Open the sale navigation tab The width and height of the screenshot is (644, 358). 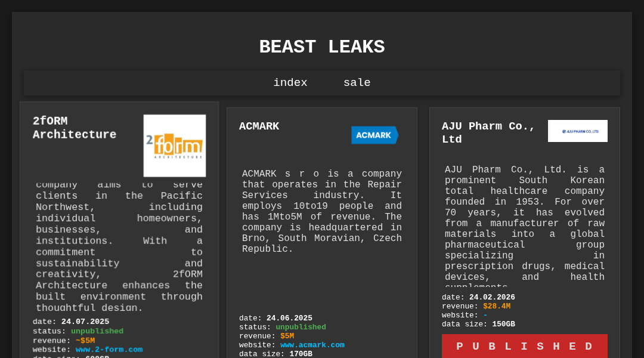357,82
